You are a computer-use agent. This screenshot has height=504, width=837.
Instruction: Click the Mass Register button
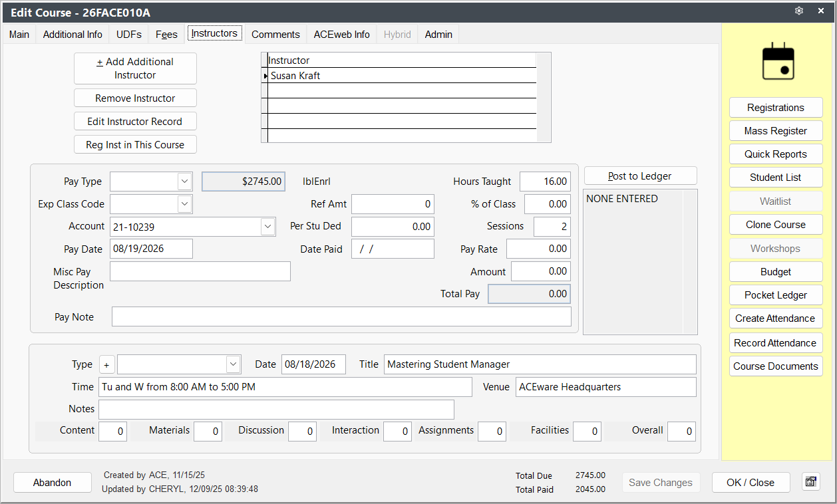(x=776, y=131)
